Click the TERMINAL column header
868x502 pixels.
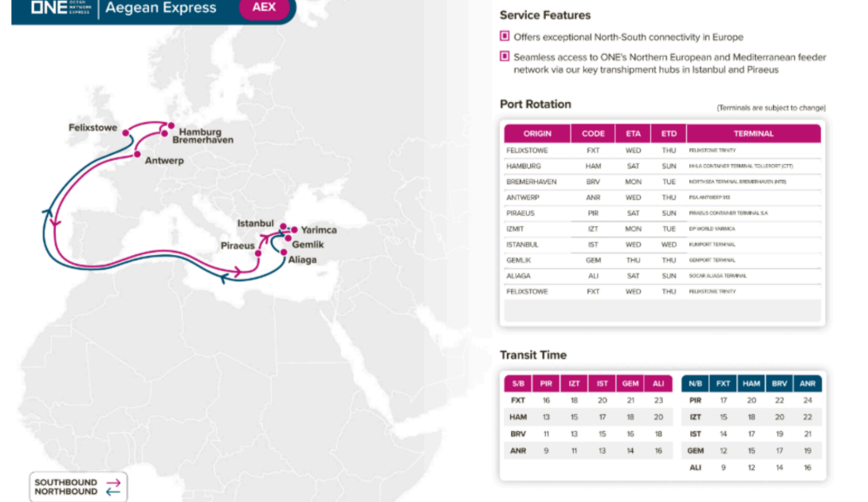[753, 134]
